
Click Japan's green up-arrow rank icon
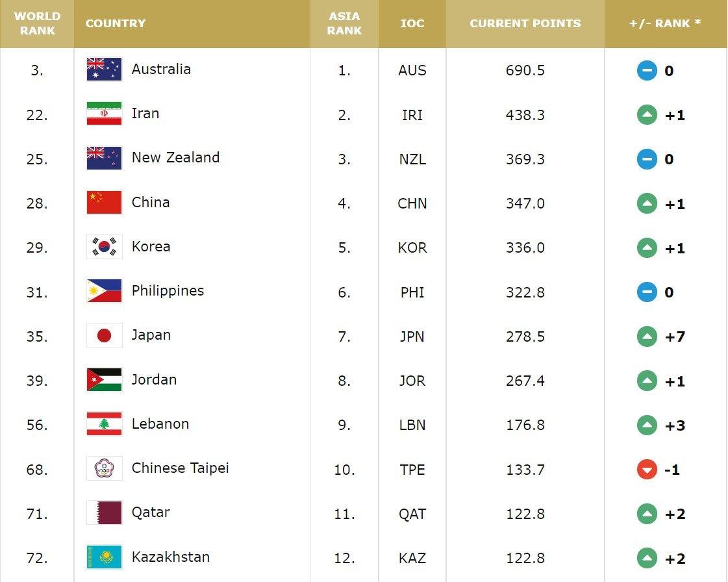pos(647,336)
